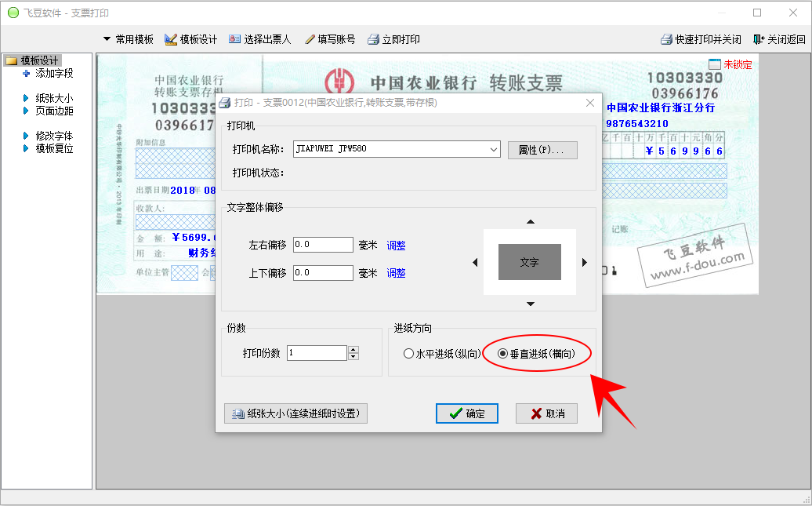This screenshot has height=506, width=812.
Task: Select 纸张大小 in the sidebar
Action: (54, 98)
